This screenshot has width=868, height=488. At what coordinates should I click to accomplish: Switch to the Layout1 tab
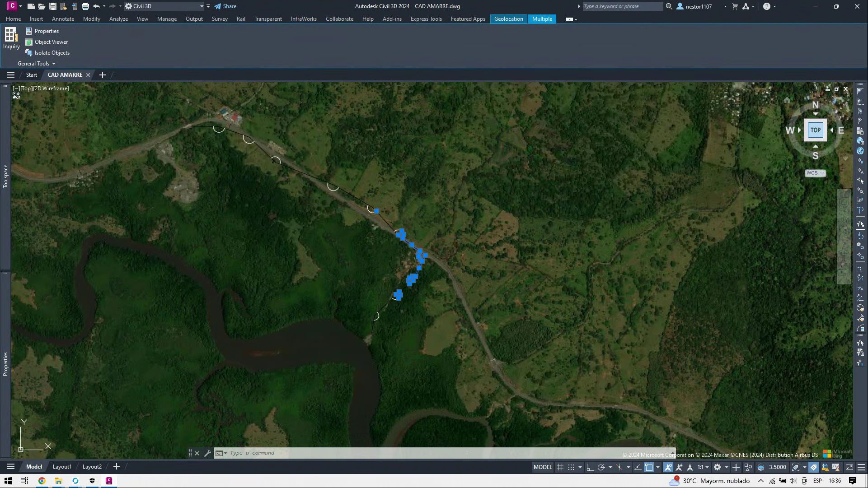(62, 467)
